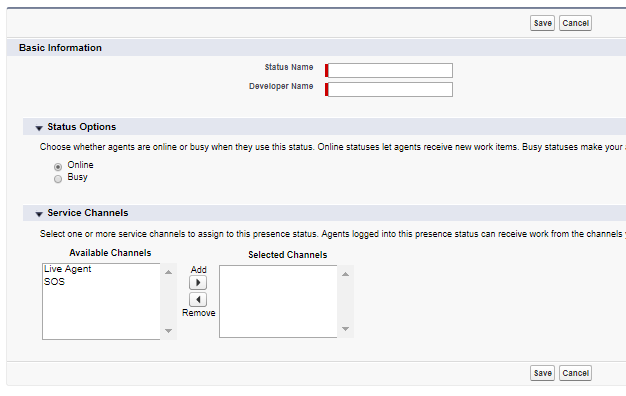Screen dimensions: 626x396
Task: Focus the Developer Name input field
Action: (390, 89)
